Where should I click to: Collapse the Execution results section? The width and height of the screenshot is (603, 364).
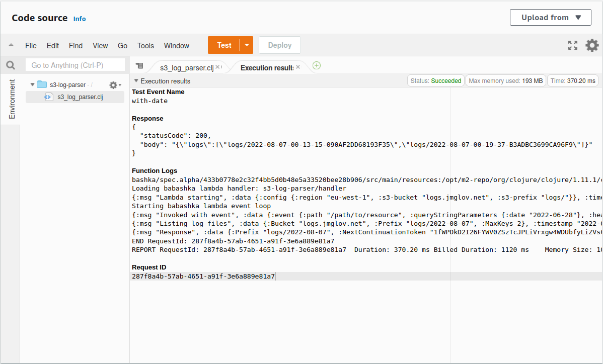(136, 81)
